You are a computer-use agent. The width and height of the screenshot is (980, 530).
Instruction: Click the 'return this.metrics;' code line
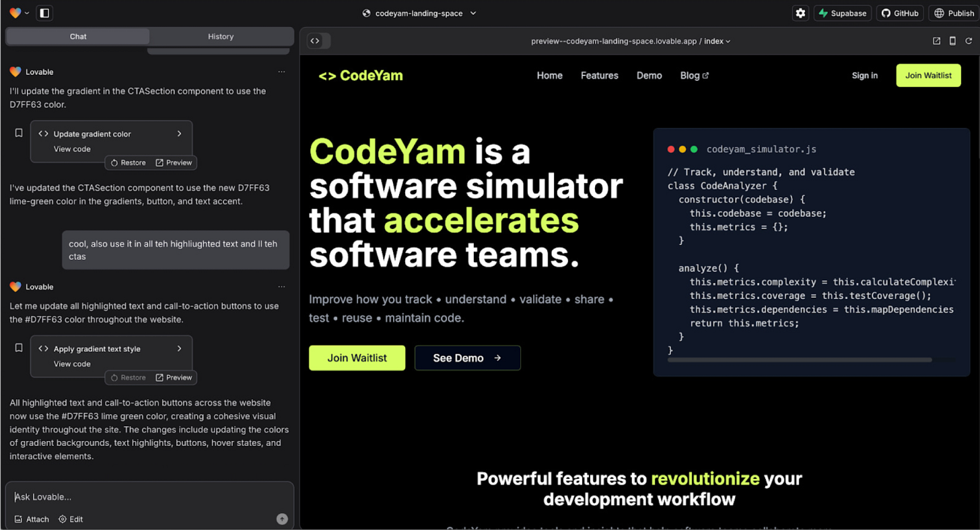point(744,323)
